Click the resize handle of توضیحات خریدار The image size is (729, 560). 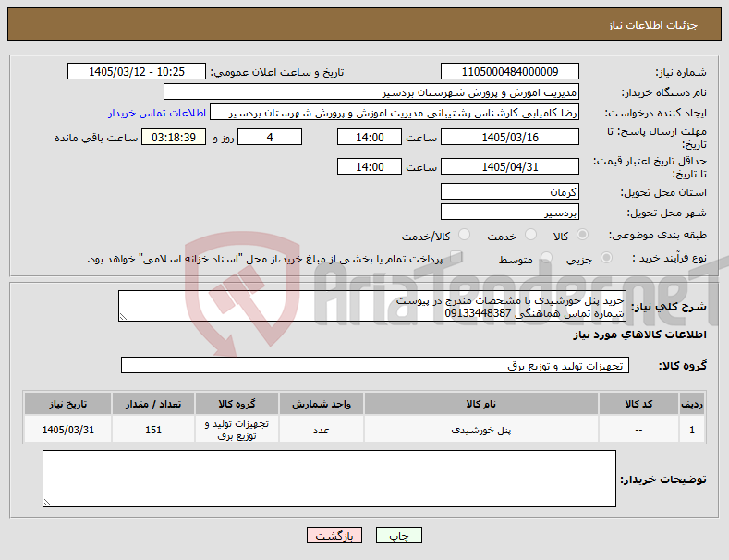[x=47, y=503]
